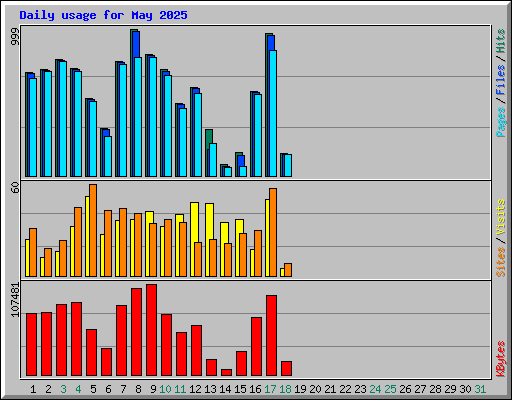Click day 9 on the x-axis

tap(153, 389)
